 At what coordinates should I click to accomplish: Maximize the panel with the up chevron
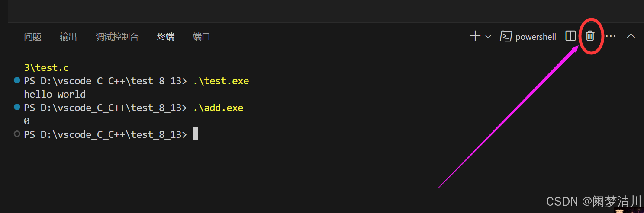point(631,36)
